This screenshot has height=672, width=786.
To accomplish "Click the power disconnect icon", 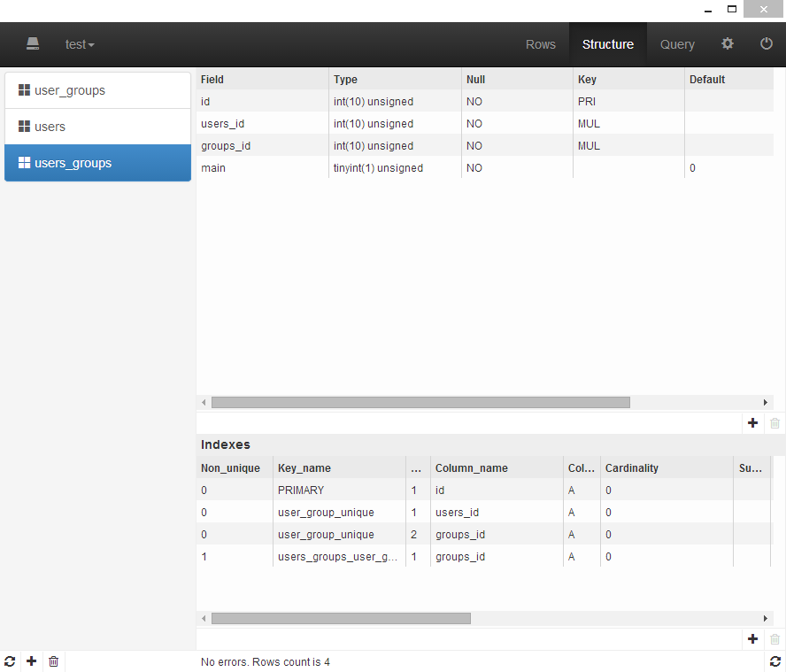I will (x=767, y=43).
